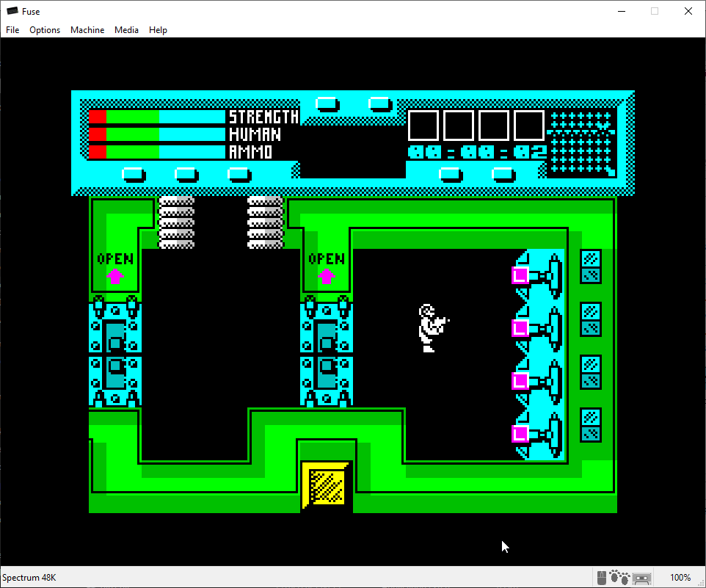Click the AMMO label text
The width and height of the screenshot is (706, 588).
[x=250, y=152]
